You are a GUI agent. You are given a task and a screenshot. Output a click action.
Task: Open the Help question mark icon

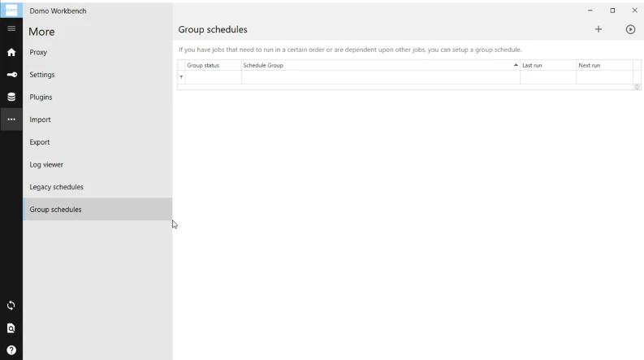pos(11,350)
